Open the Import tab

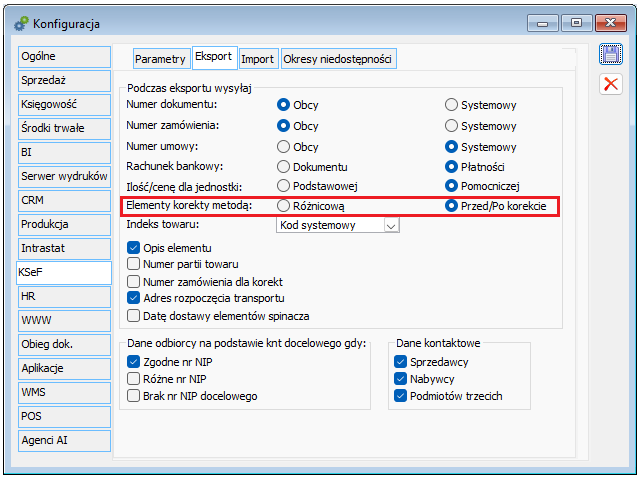coord(258,59)
